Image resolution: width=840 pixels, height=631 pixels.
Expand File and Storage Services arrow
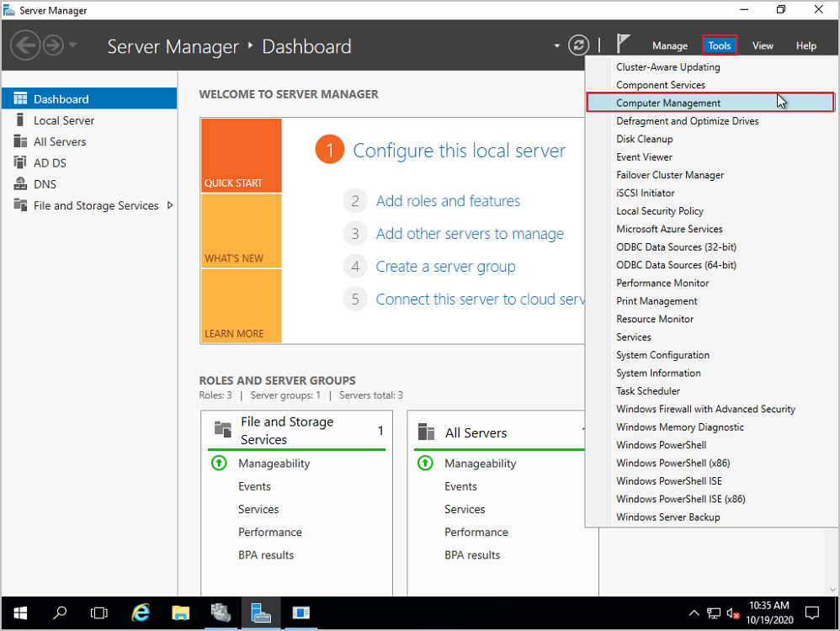(x=170, y=205)
